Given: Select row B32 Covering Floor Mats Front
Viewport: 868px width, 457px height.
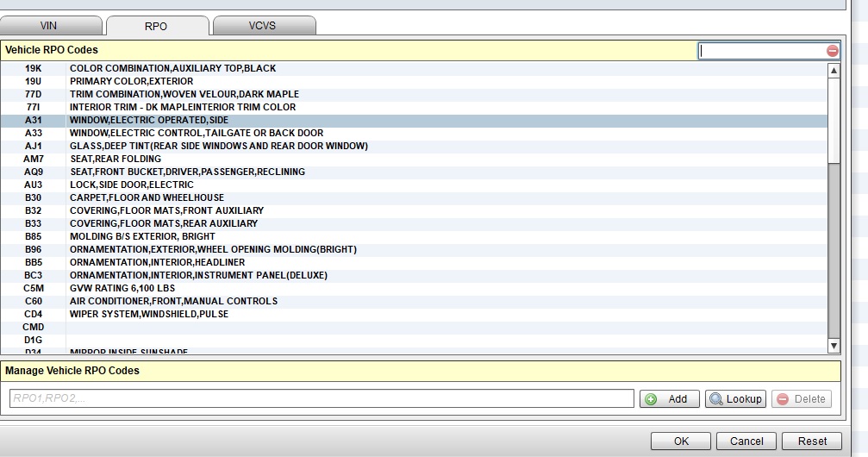Looking at the screenshot, I should (x=414, y=211).
